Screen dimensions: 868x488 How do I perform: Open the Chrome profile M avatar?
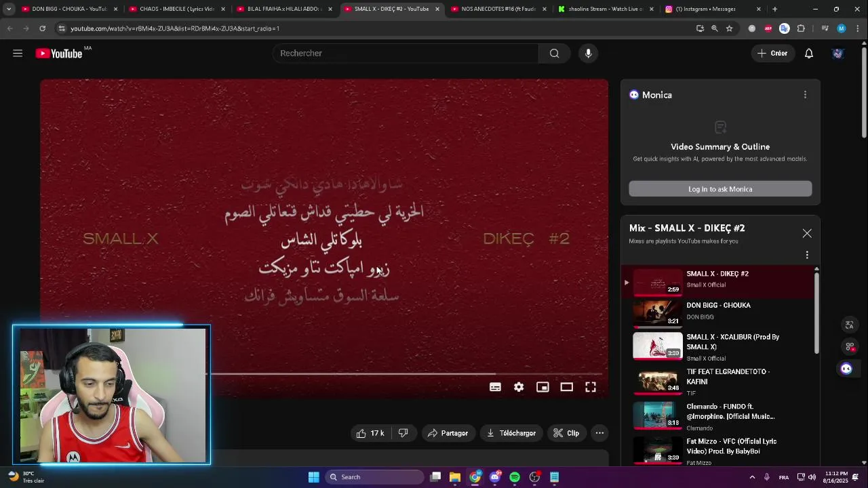click(842, 28)
